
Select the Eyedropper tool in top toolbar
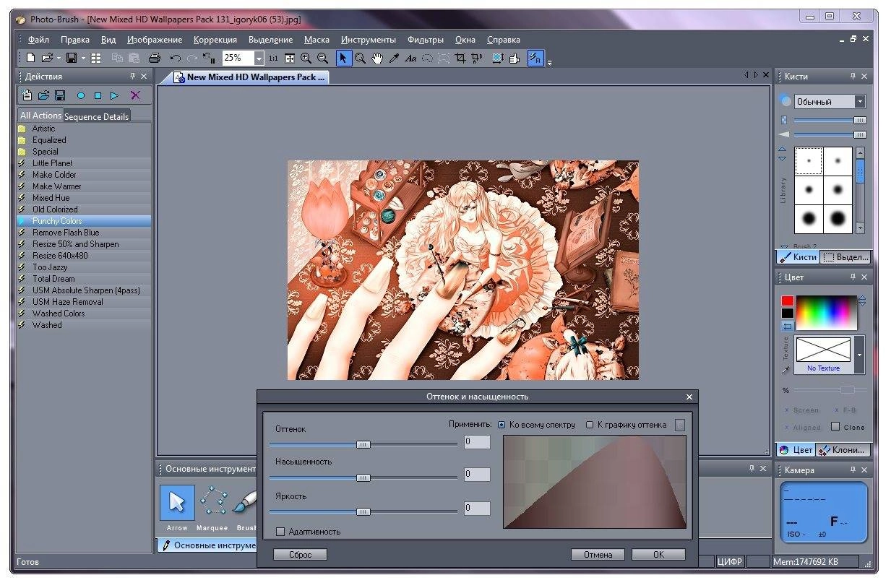394,59
